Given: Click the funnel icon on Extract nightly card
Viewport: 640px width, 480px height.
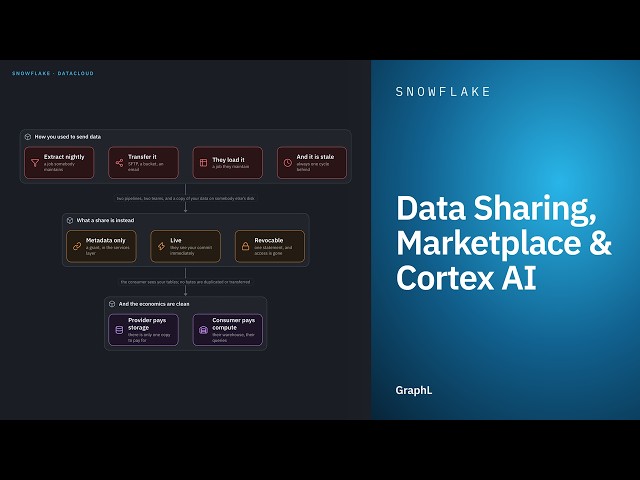Looking at the screenshot, I should point(35,163).
